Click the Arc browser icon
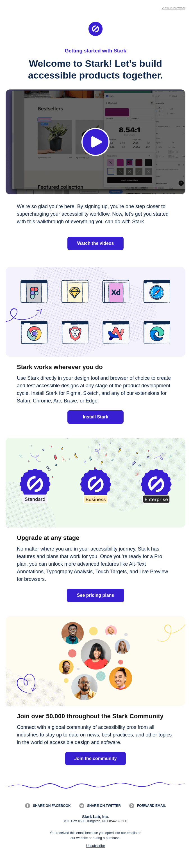 [116, 333]
